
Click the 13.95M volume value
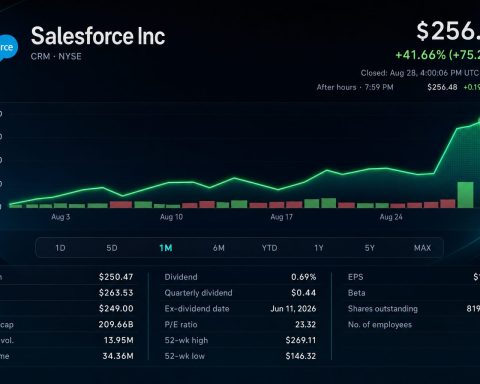click(119, 340)
